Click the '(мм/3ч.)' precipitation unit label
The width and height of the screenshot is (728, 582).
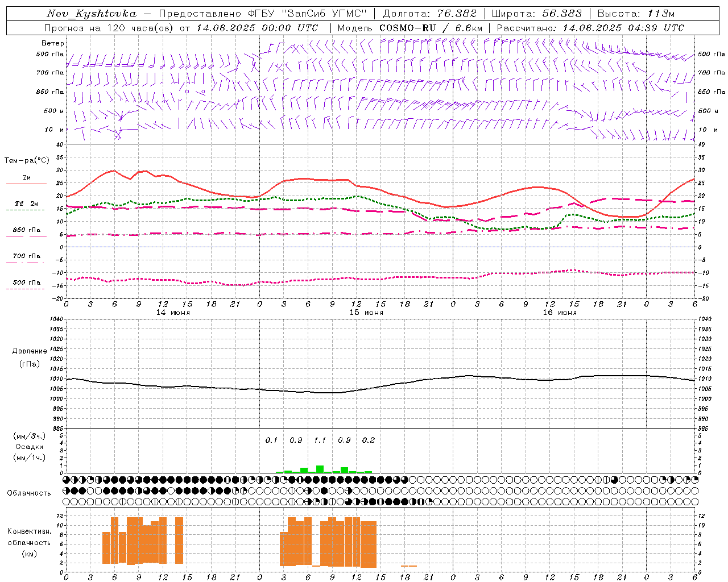tap(30, 436)
